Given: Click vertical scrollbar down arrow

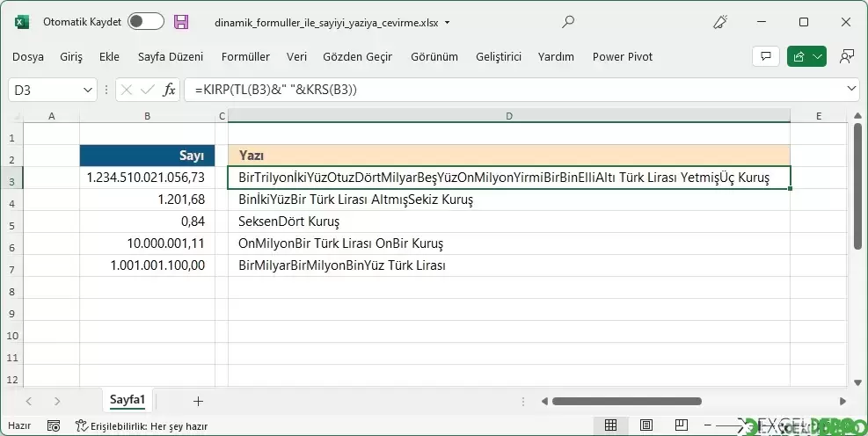Looking at the screenshot, I should pos(857,382).
